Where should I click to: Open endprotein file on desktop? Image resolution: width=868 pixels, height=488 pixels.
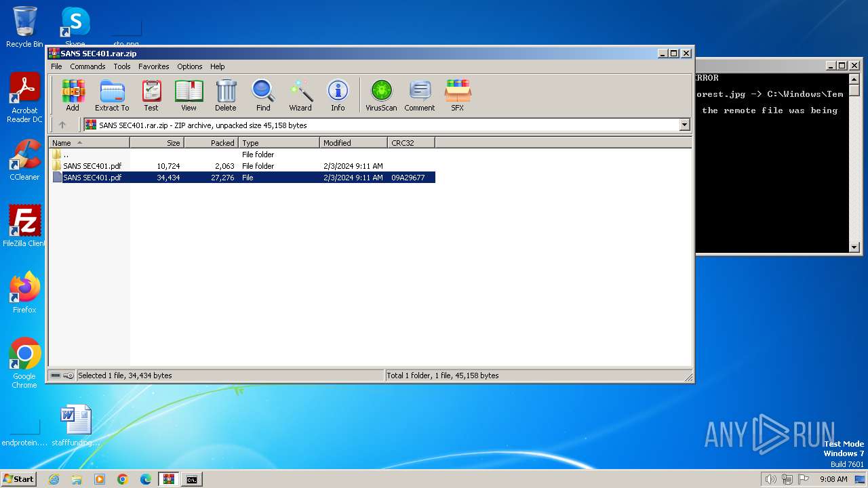click(x=24, y=430)
